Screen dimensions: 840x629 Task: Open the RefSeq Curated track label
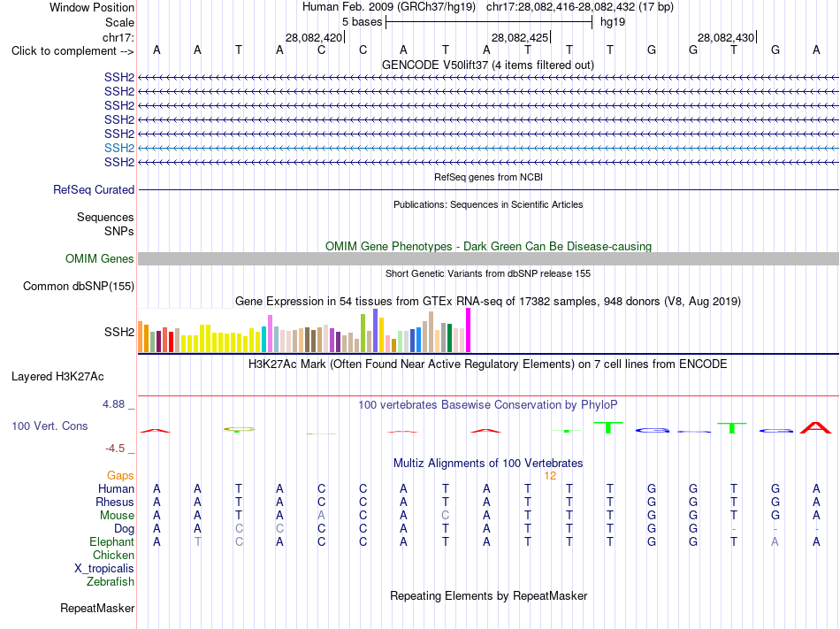coord(94,189)
